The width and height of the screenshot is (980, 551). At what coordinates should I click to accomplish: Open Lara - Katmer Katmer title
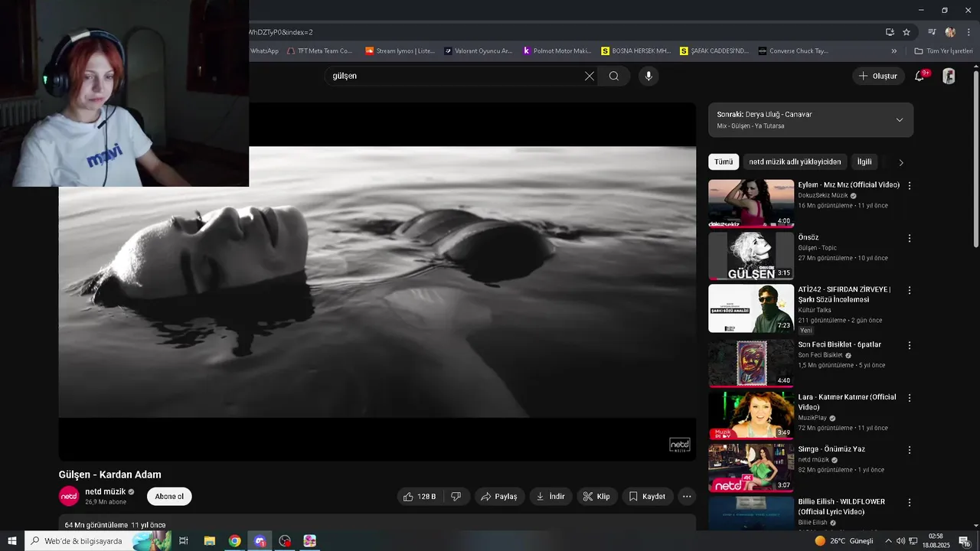point(847,402)
